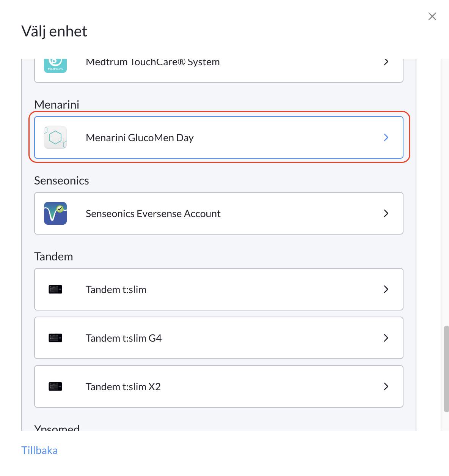Click the device list scrollbar thumb

point(446,369)
